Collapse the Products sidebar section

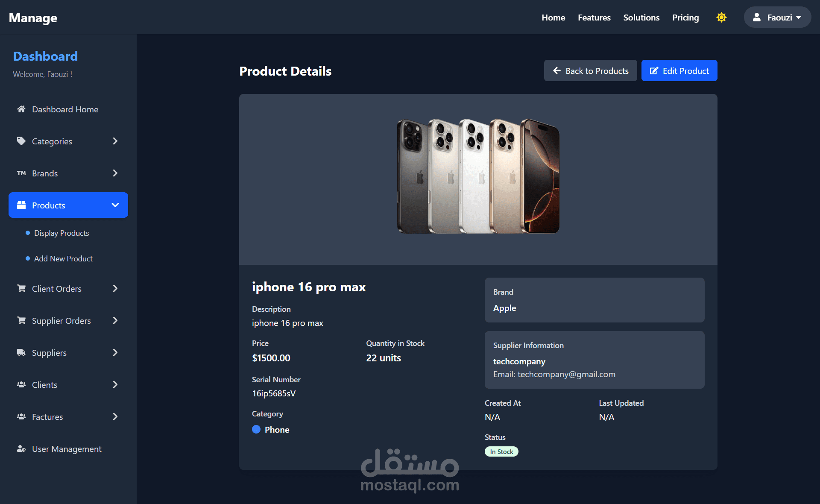(x=115, y=205)
